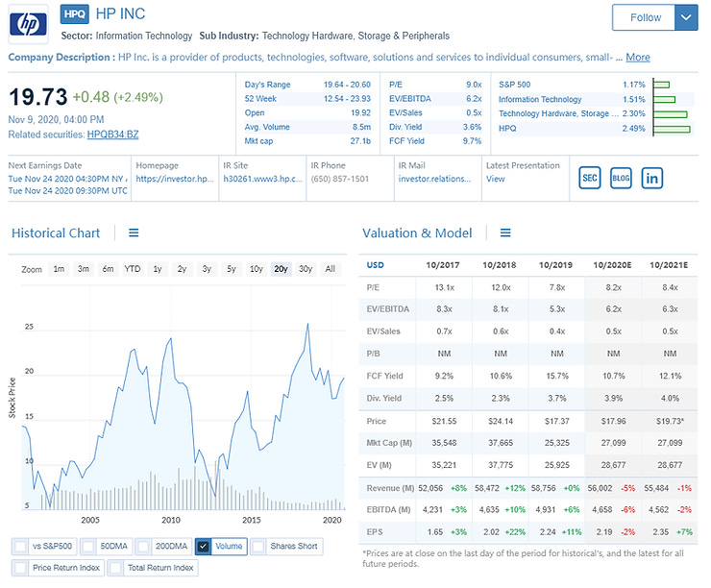Set chart zoom to YTD
Screen dimensions: 711x588
tap(133, 269)
